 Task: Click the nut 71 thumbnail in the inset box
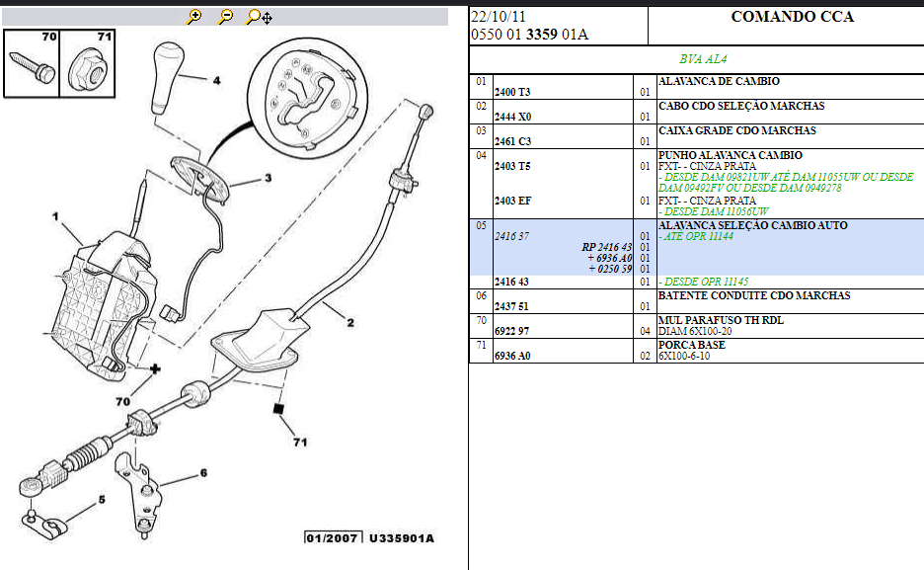(88, 68)
